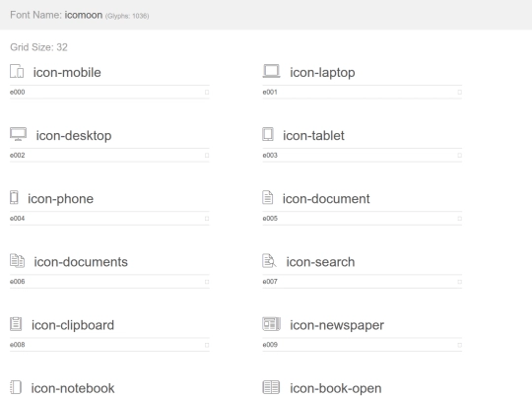Viewport: 532px width, 399px height.
Task: Click the clipboard glyph icon
Action: coord(16,324)
